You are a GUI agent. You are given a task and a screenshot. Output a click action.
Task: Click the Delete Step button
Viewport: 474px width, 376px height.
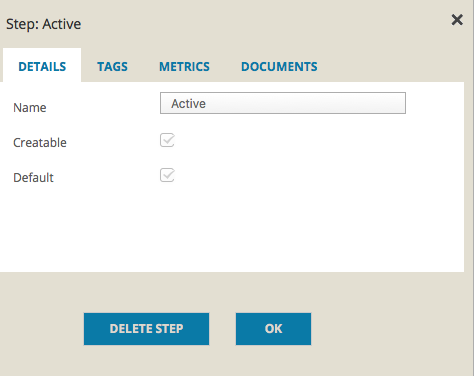tap(146, 329)
